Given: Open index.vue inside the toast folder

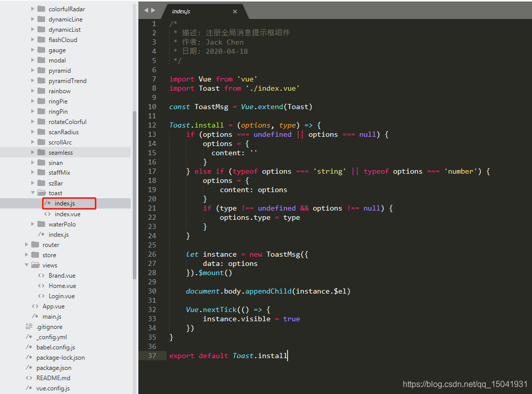Looking at the screenshot, I should pos(68,214).
